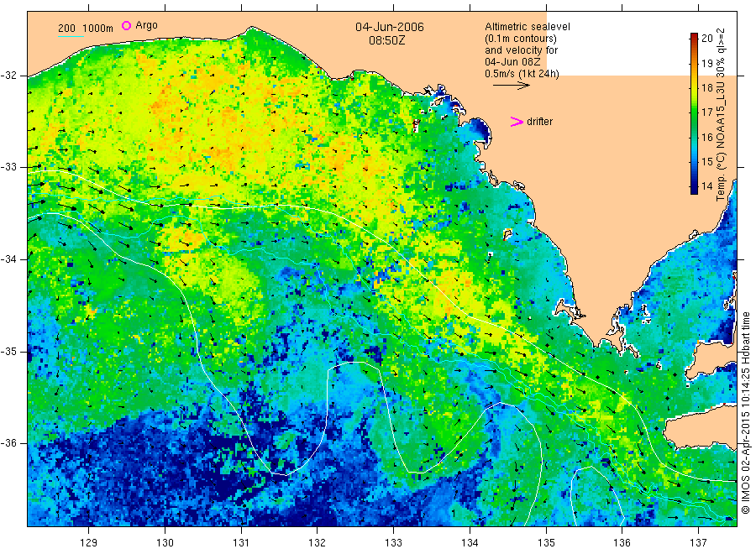Click the 0.5m/s velocity scale arrow

[511, 86]
